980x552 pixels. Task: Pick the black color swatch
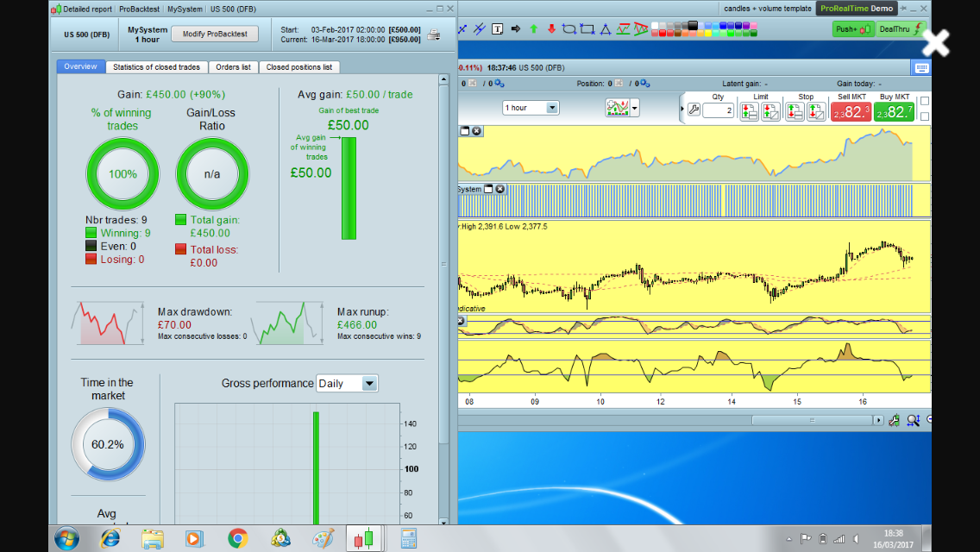click(x=693, y=26)
